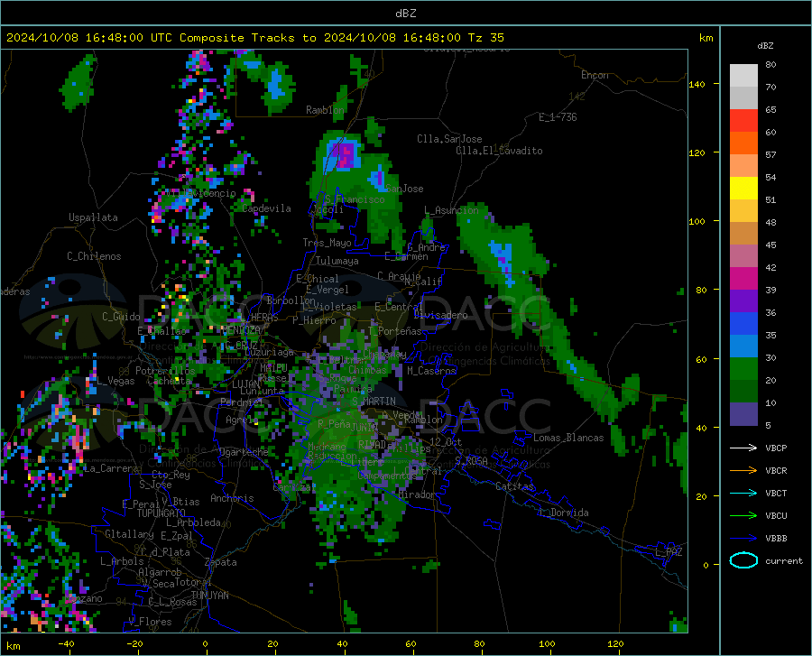Select the light blue 30 dBZ color swatch
This screenshot has width=812, height=656.
tap(743, 346)
